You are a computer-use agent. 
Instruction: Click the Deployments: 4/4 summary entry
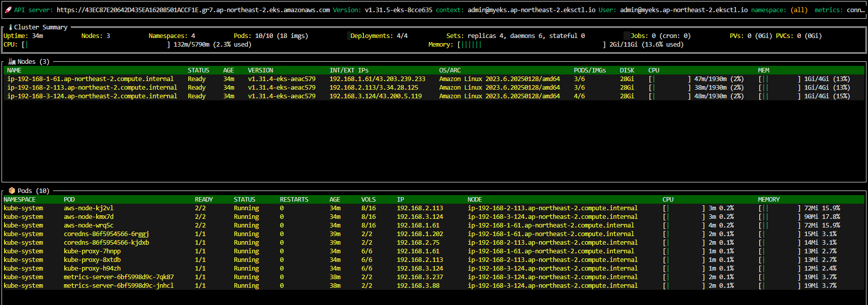coord(379,35)
